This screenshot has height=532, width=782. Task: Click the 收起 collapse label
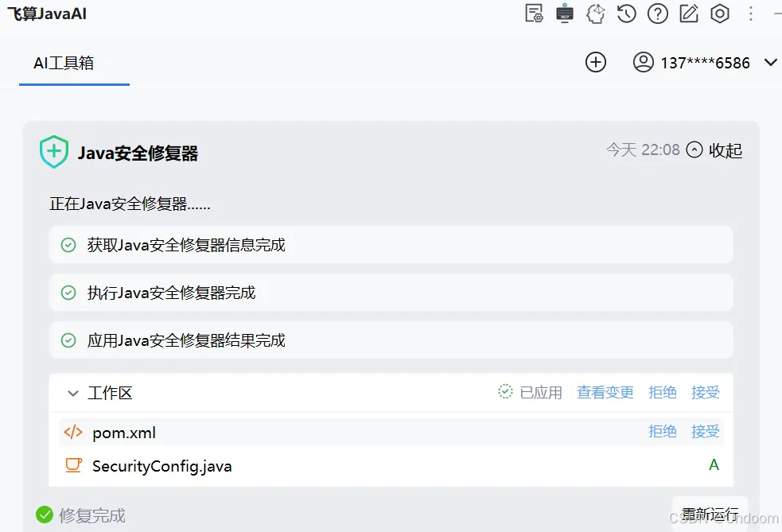726,150
